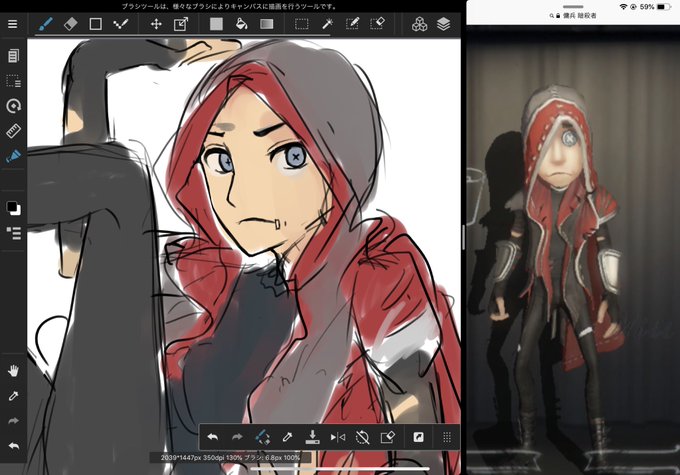Tap the Safari split-view top grabber
This screenshot has width=680, height=475.
573,7
